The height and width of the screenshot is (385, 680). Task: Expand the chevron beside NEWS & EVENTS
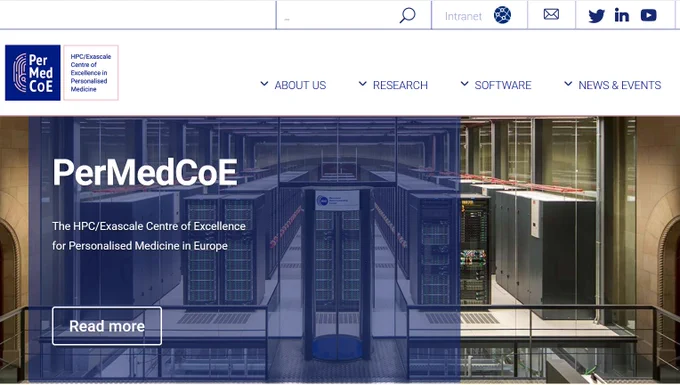pos(568,84)
